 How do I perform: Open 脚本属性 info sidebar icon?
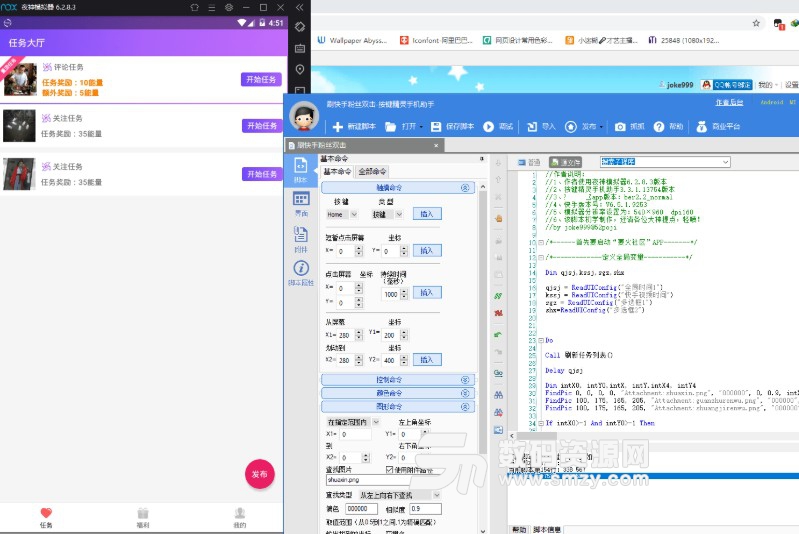click(x=301, y=273)
